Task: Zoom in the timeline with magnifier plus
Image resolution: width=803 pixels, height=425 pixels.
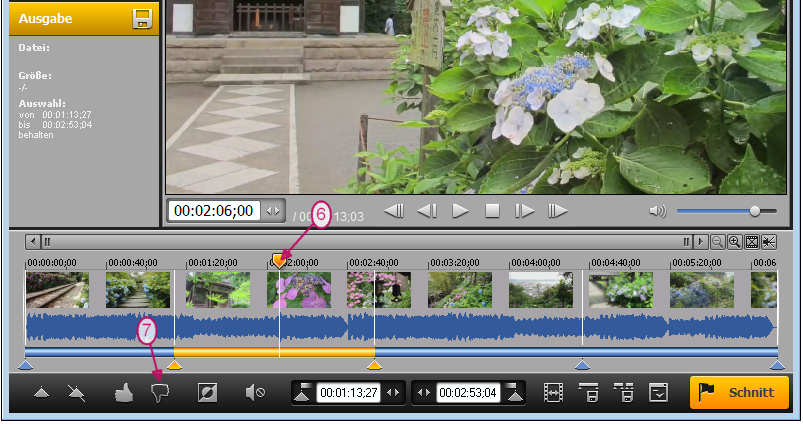Action: (734, 242)
